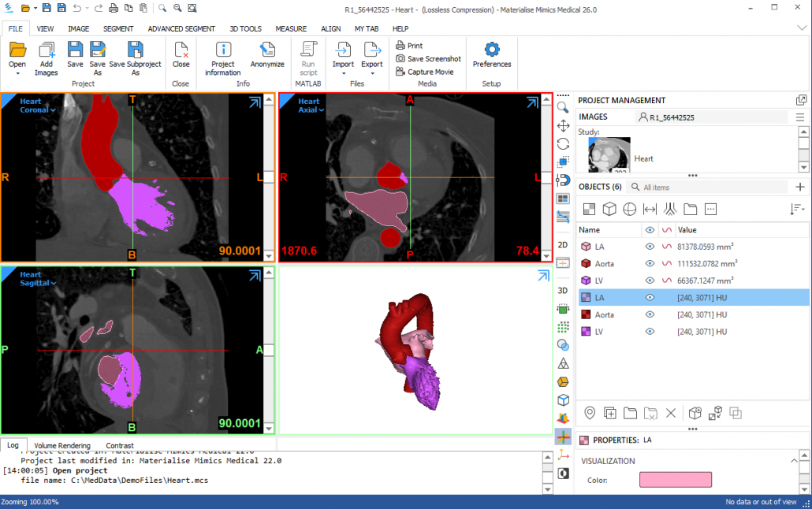Switch to the Volume Rendering tab
The width and height of the screenshot is (812, 509).
pyautogui.click(x=62, y=445)
